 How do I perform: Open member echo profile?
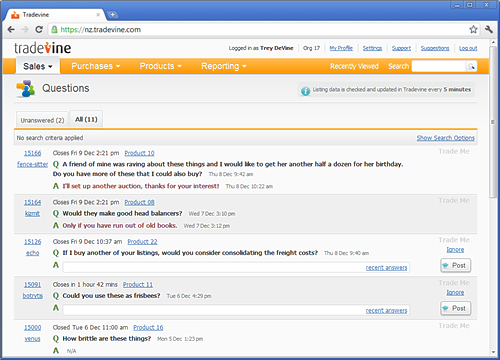(x=32, y=253)
